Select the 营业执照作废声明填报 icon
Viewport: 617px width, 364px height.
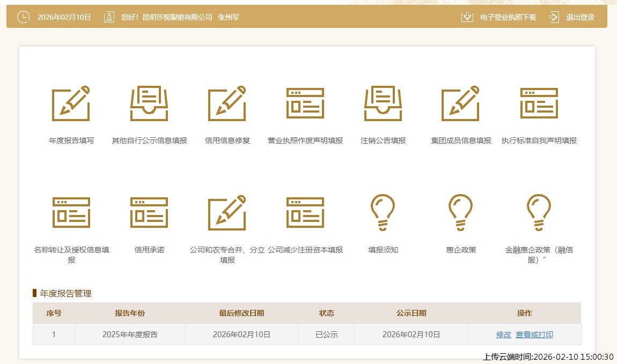pos(305,103)
